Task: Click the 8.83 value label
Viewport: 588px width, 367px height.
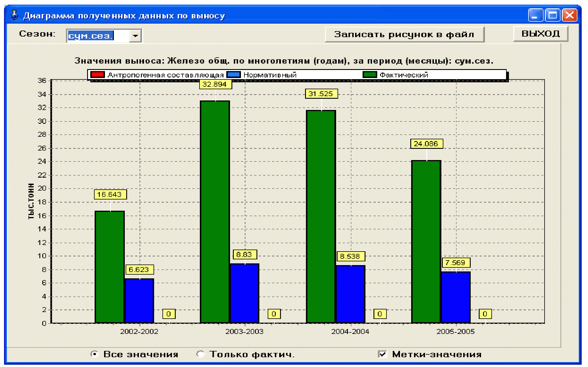Action: click(x=245, y=255)
